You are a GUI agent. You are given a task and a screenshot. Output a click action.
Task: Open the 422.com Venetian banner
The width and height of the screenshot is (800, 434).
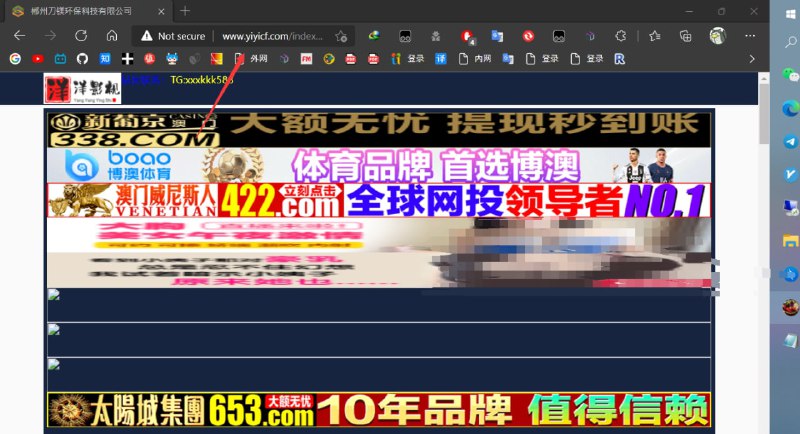[379, 200]
